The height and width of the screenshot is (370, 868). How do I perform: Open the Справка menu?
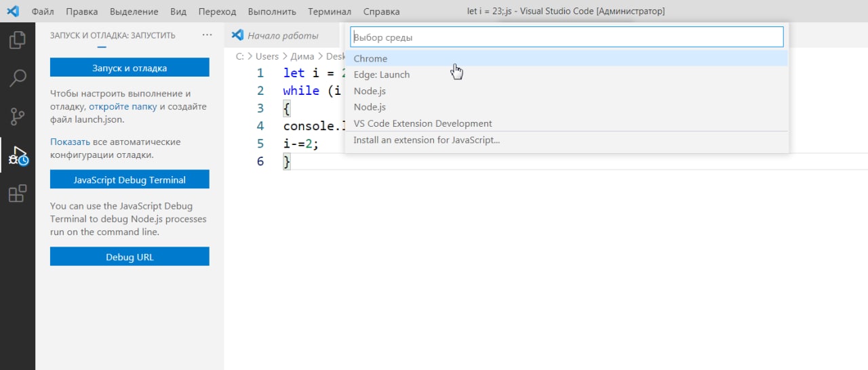381,12
